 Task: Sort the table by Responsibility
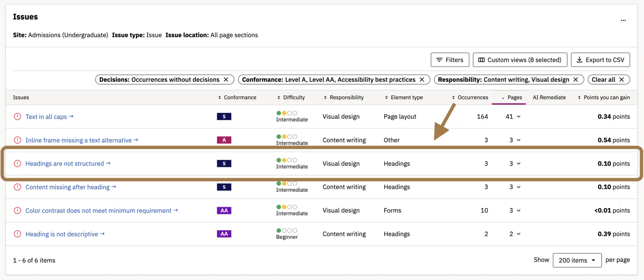coord(344,97)
